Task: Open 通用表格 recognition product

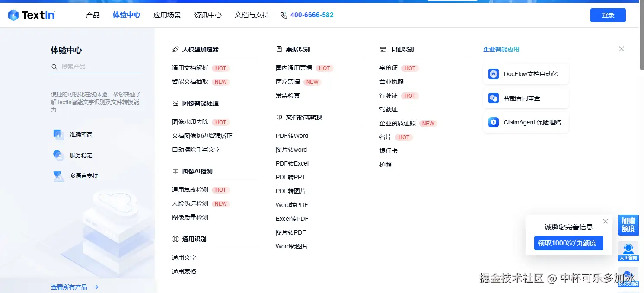Action: (184, 272)
